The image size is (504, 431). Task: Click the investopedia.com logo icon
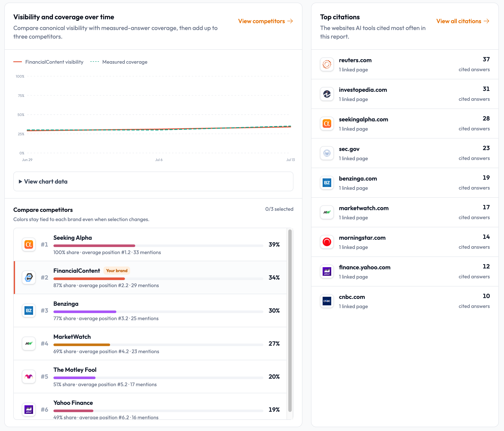click(x=327, y=94)
